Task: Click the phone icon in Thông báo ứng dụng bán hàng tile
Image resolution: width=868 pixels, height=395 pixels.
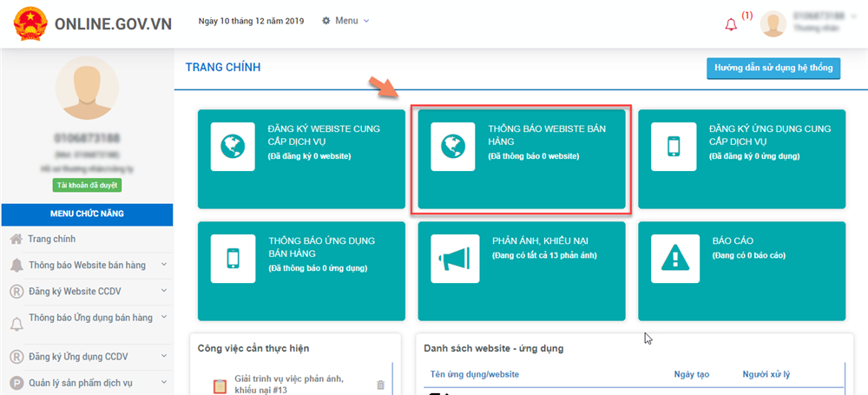Action: (232, 258)
